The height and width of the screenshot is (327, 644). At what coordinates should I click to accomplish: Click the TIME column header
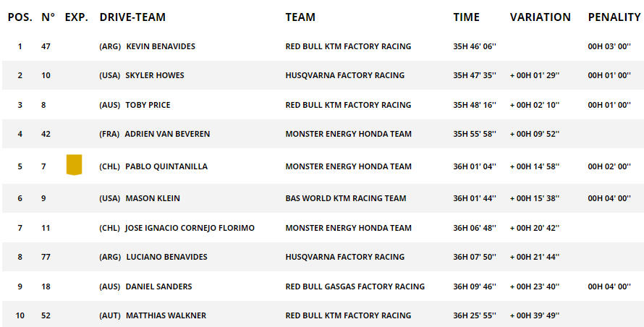466,17
